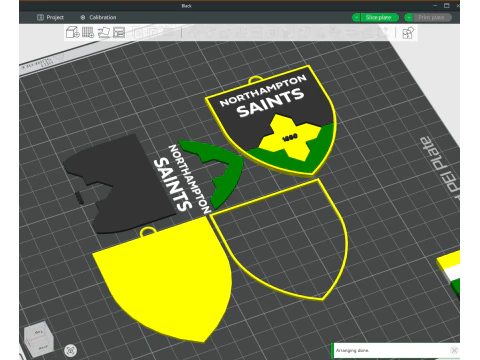The height and width of the screenshot is (360, 480).
Task: Click the view orientation cube
Action: coord(40,339)
